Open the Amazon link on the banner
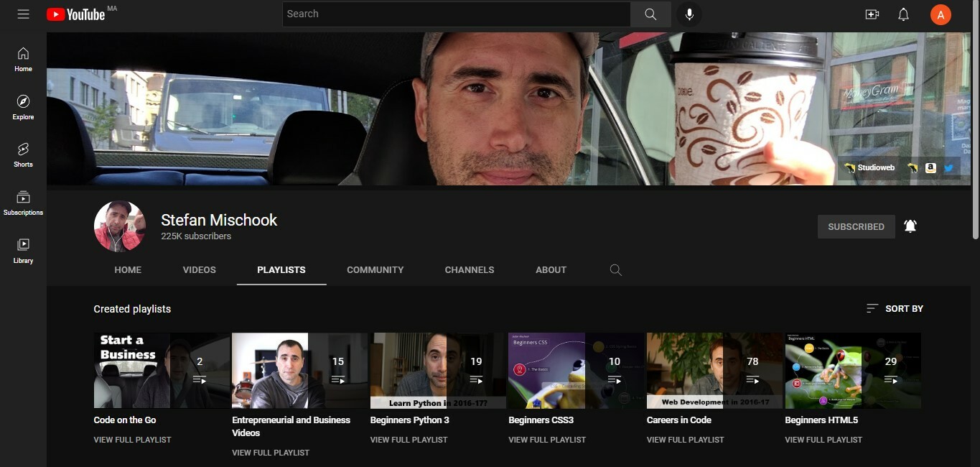Image resolution: width=980 pixels, height=467 pixels. point(930,167)
